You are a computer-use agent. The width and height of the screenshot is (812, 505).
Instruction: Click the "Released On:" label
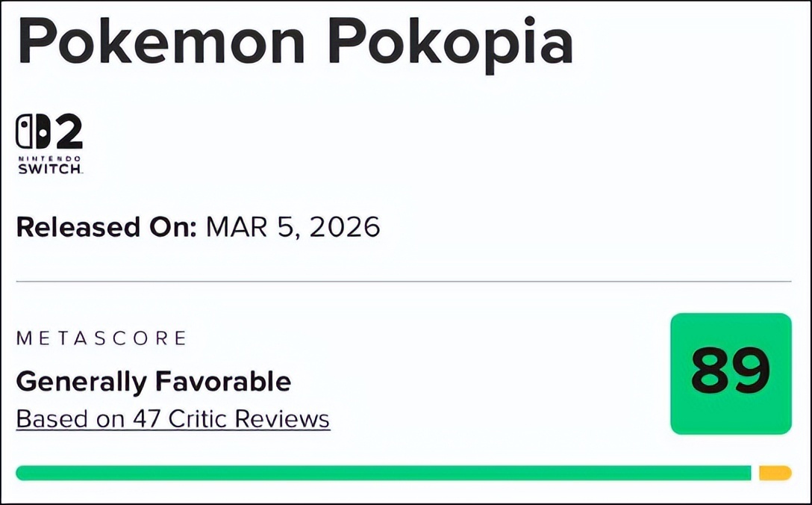[x=106, y=226]
